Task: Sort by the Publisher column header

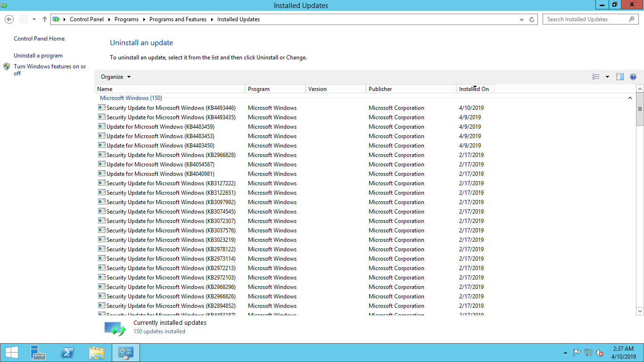Action: pos(411,89)
